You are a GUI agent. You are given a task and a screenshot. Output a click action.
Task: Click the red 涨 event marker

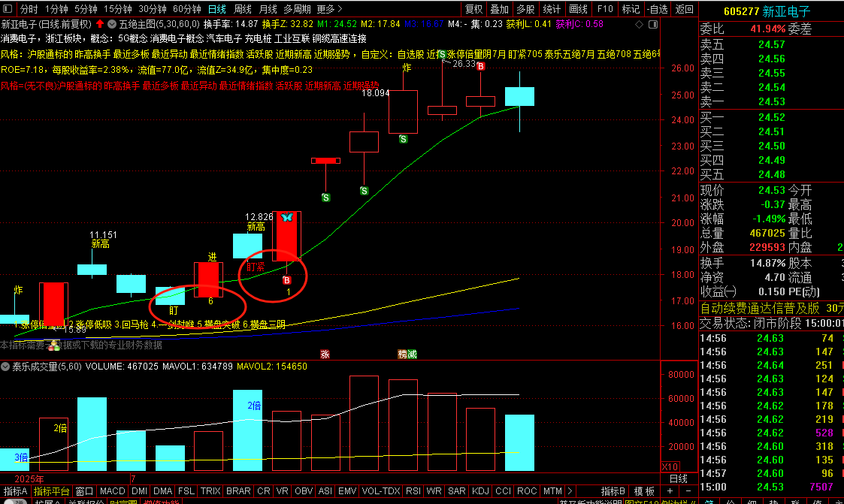coord(325,354)
